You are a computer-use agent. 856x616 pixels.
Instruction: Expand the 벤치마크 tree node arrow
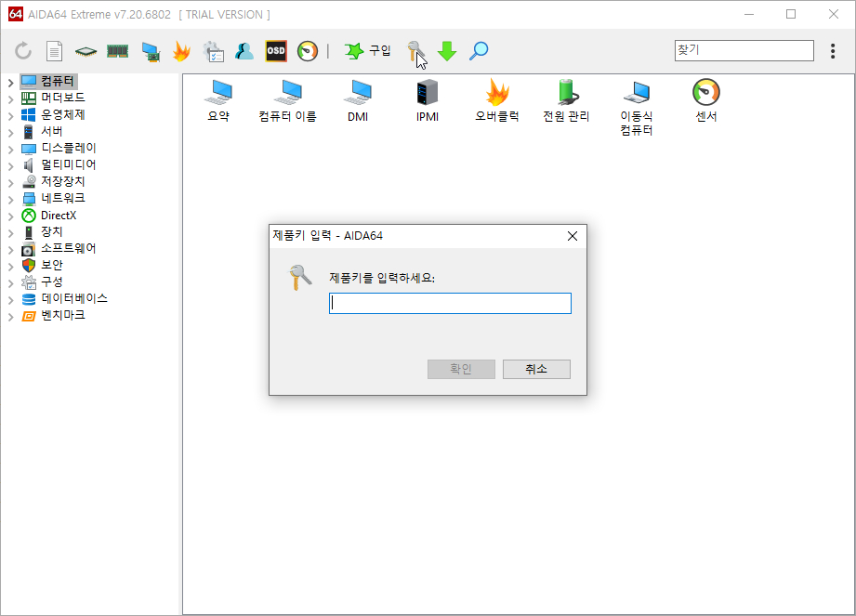coord(10,317)
